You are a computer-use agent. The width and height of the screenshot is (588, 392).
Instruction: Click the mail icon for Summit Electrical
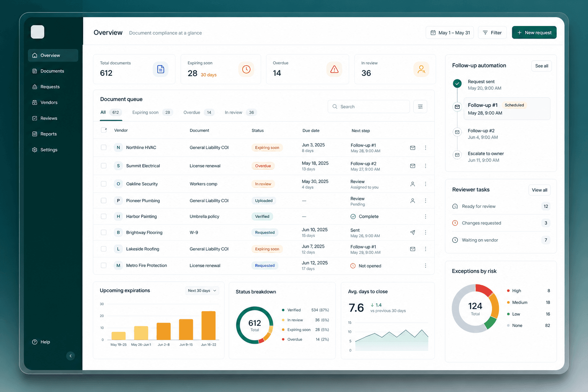click(x=413, y=166)
